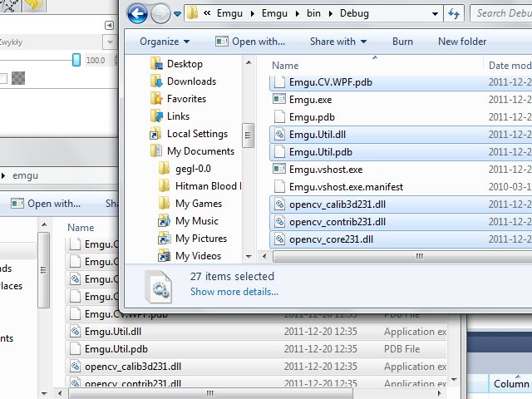Open the recent pages dropdown arrow
The width and height of the screenshot is (532, 399).
177,14
